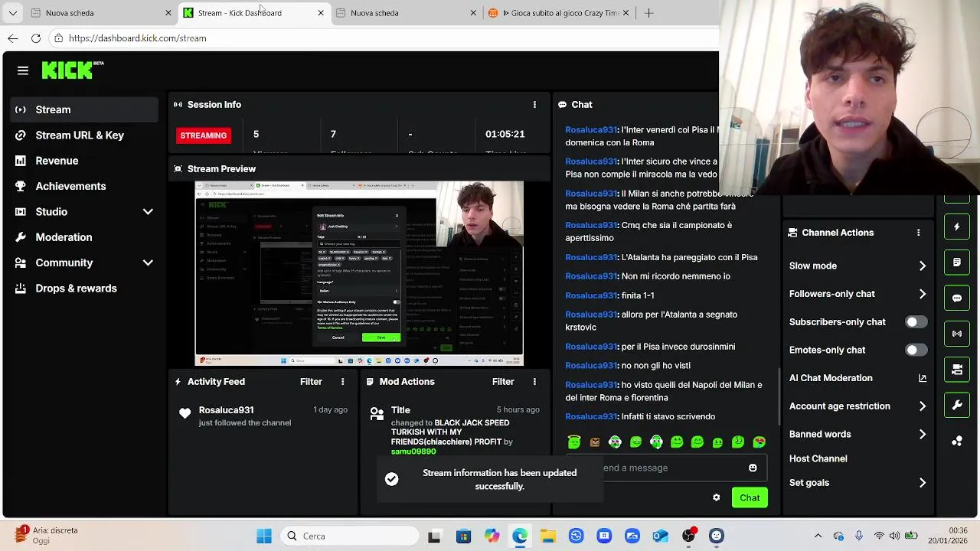Open Drops & rewards page
The image size is (980, 551).
coord(84,289)
